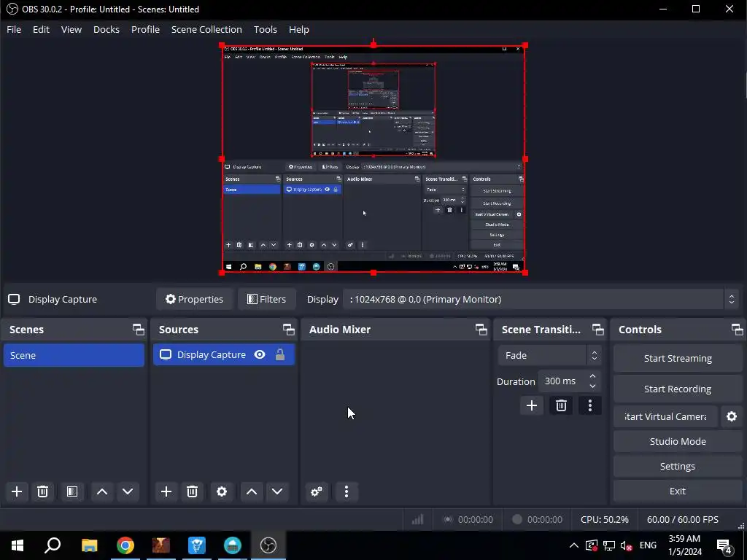The height and width of the screenshot is (560, 747).
Task: Undock the Sources panel
Action: [289, 330]
